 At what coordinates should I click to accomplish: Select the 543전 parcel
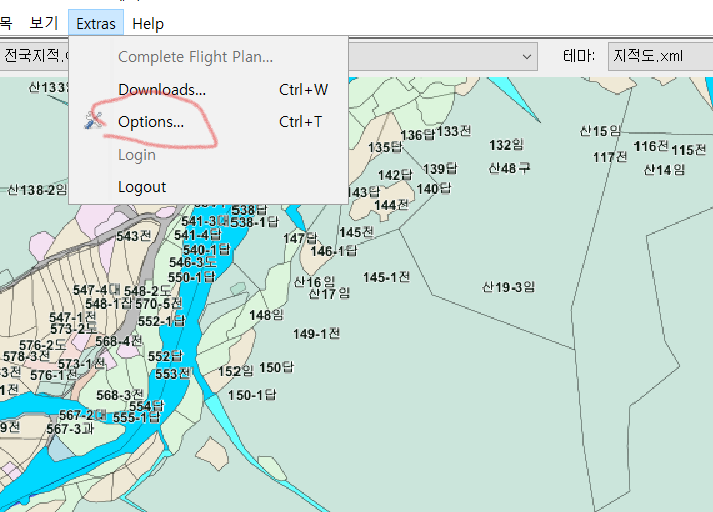(133, 236)
